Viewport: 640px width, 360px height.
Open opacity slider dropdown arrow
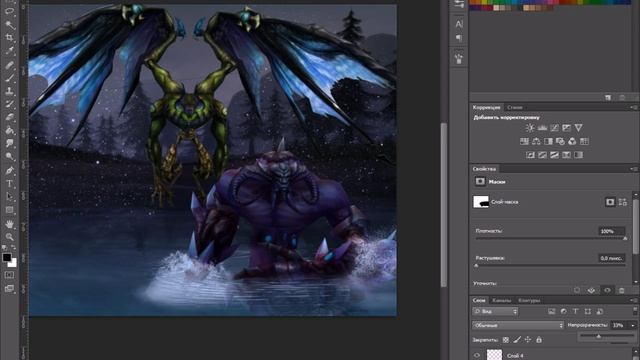[633, 325]
